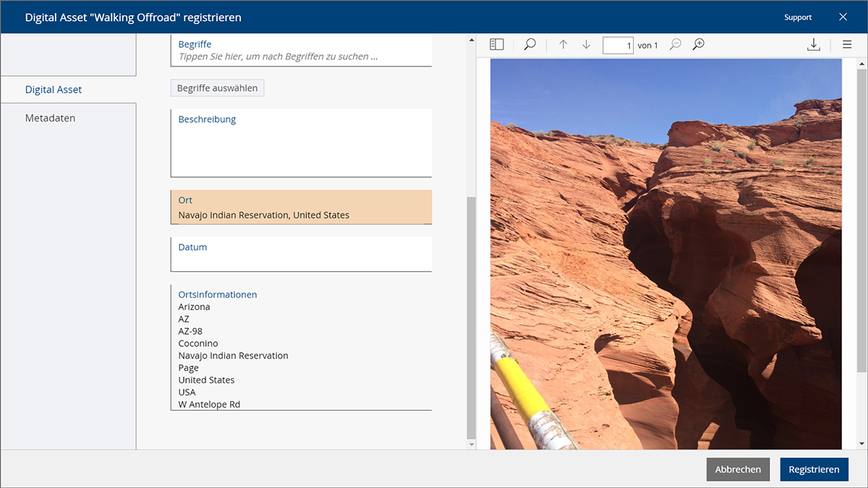Click the form's vertical scrollbar thumb
The image size is (868, 488).
click(472, 317)
